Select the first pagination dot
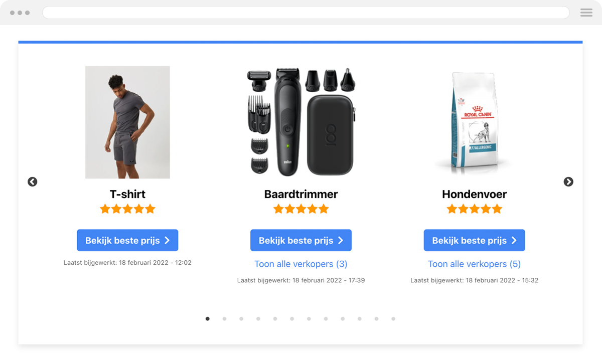This screenshot has width=602, height=364. 208,318
